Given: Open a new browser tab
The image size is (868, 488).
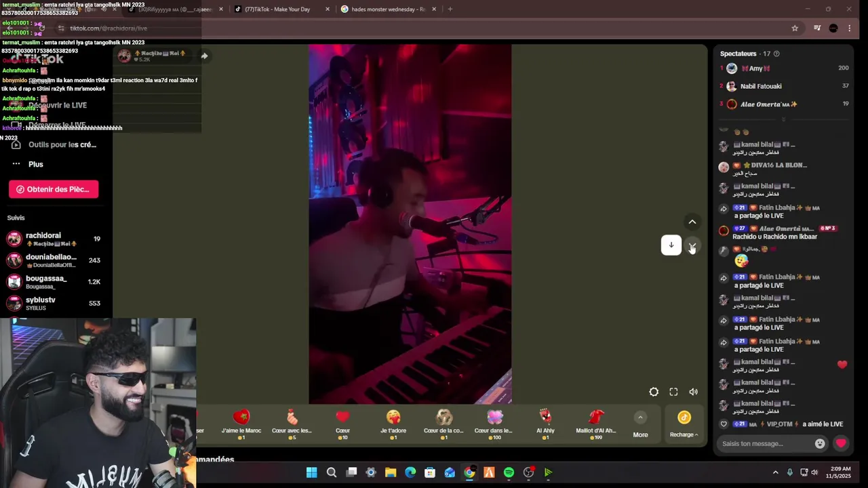Looking at the screenshot, I should pyautogui.click(x=450, y=9).
